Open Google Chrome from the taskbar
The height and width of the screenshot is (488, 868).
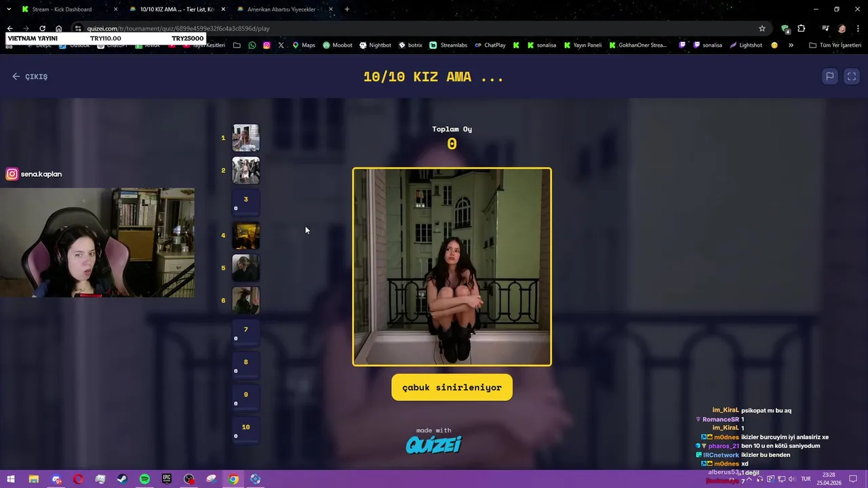(233, 479)
